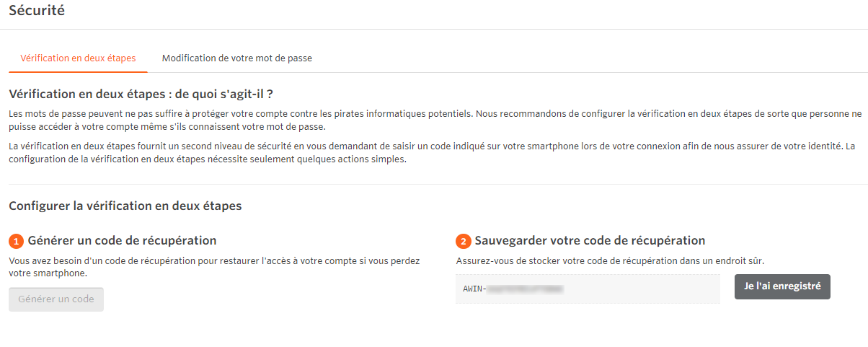
Task: Click the empty area of the recovery code box
Action: coord(649,289)
